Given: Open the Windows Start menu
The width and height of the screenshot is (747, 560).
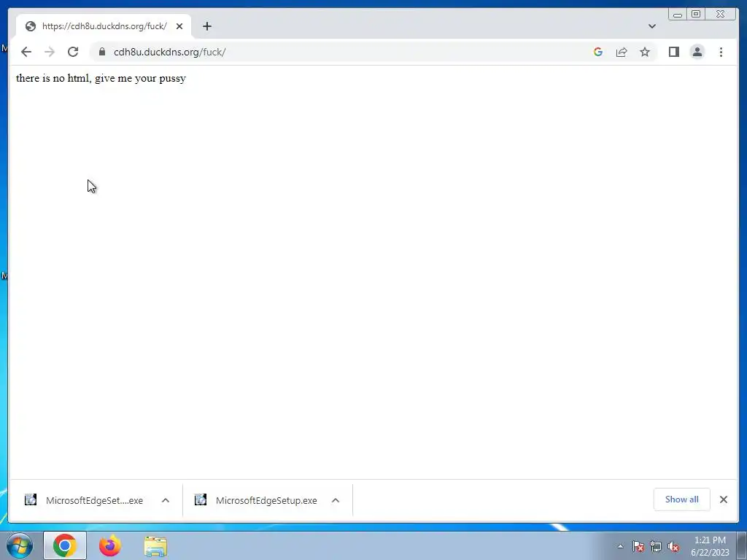Looking at the screenshot, I should [20, 545].
